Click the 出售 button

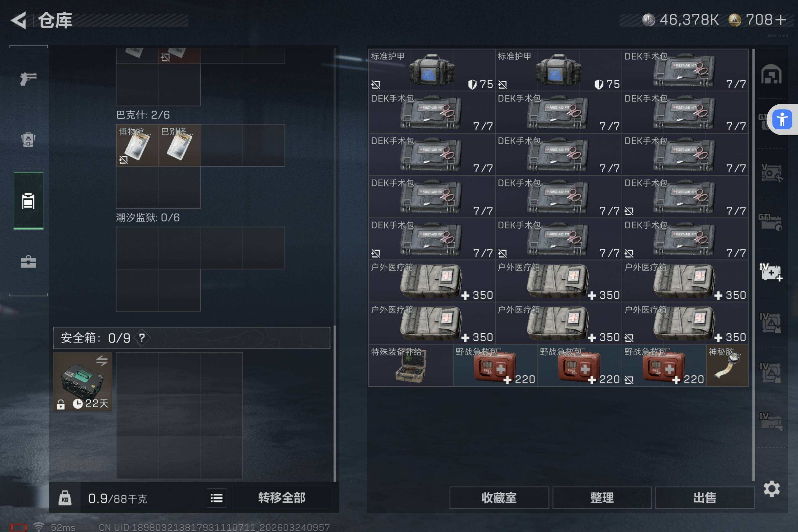point(705,498)
